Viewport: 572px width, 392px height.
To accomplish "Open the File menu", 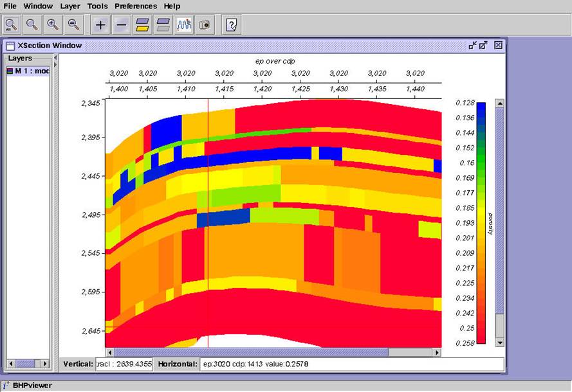I will pos(10,6).
